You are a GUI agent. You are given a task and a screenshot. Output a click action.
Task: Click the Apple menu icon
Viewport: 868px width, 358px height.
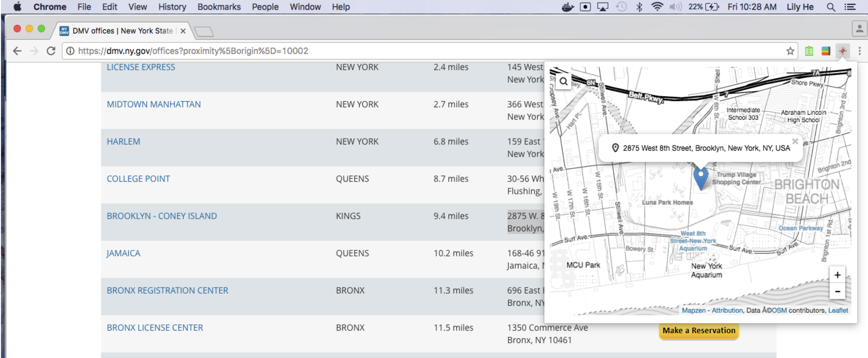17,7
